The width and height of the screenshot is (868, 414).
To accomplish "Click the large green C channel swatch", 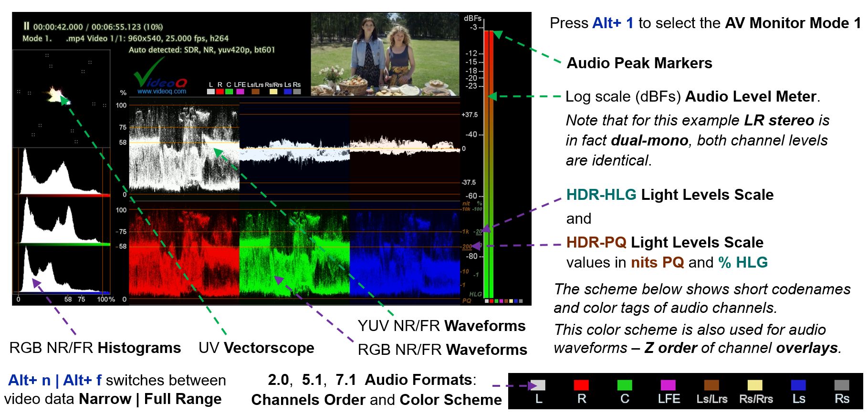I will (625, 385).
